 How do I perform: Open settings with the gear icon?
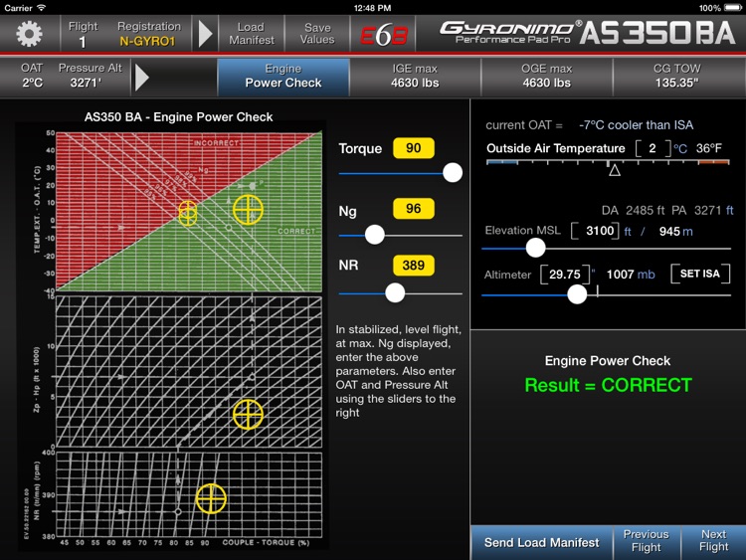click(29, 34)
